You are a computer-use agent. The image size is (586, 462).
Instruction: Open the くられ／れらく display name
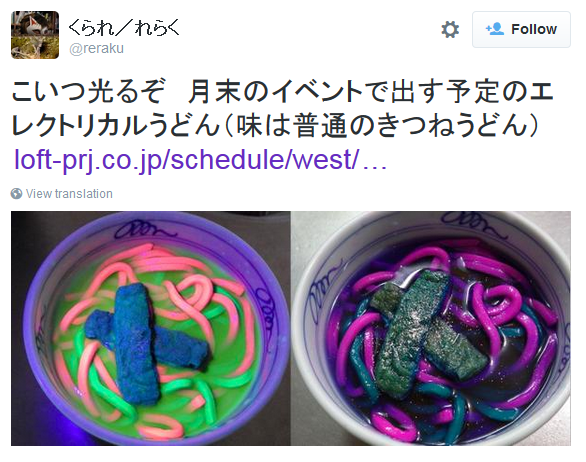pyautogui.click(x=124, y=27)
